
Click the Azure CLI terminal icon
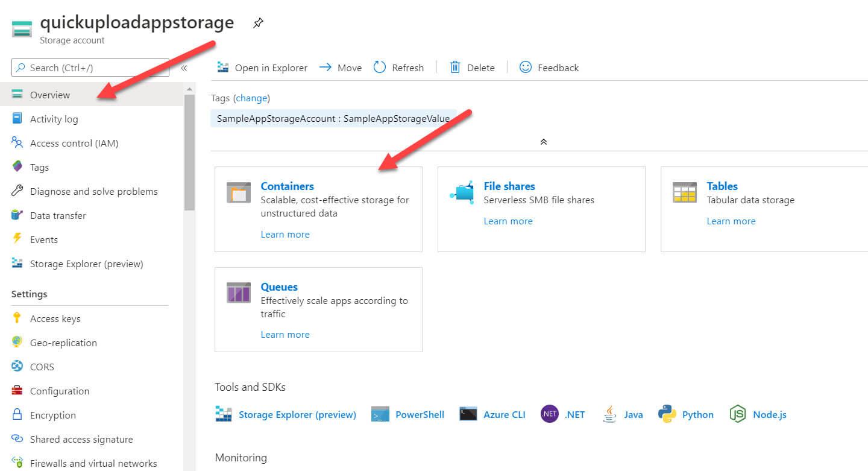click(468, 414)
